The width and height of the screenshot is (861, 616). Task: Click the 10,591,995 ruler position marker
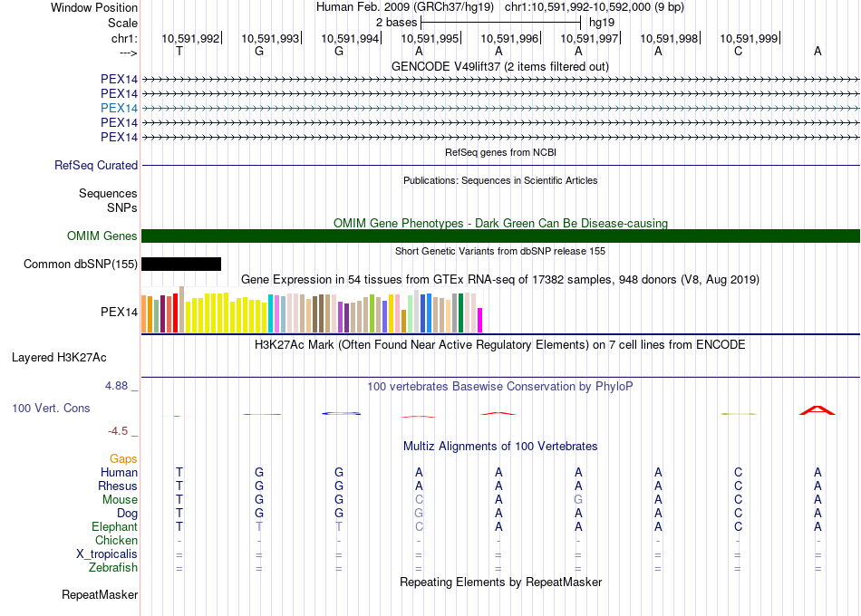(x=430, y=39)
